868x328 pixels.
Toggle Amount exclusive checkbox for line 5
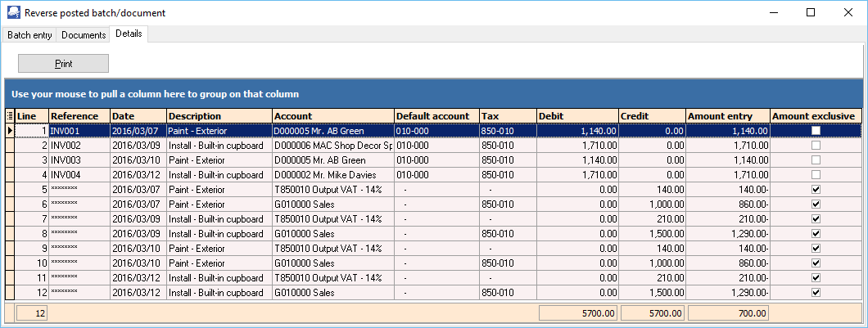pos(816,189)
